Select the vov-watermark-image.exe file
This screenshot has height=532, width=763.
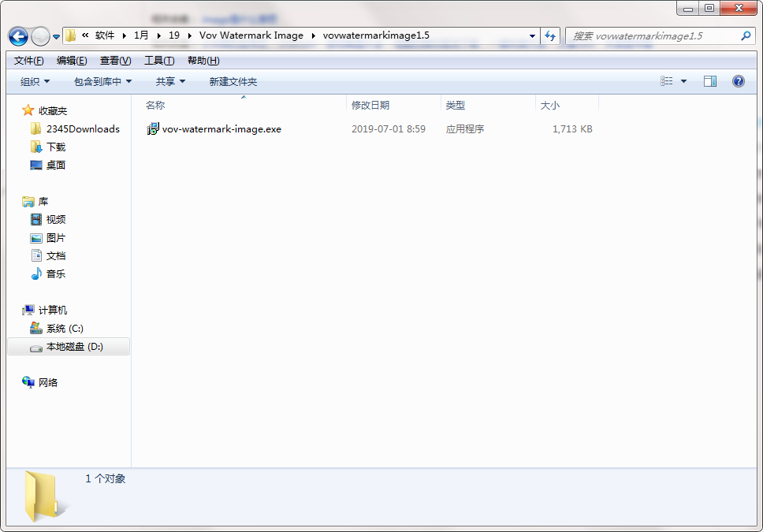221,129
